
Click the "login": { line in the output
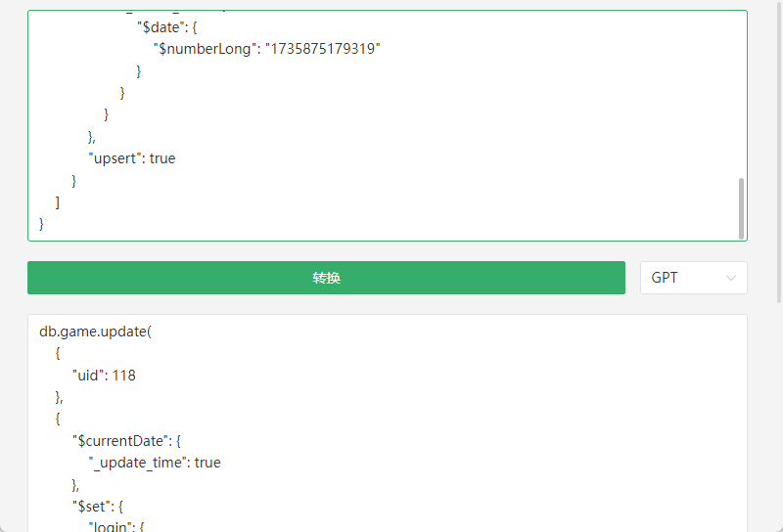(x=116, y=526)
